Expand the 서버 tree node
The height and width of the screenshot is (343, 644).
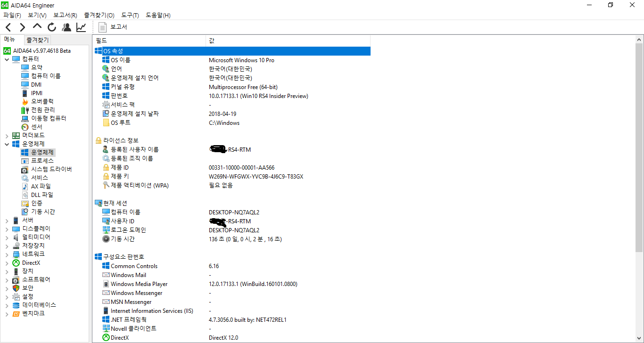click(x=7, y=220)
